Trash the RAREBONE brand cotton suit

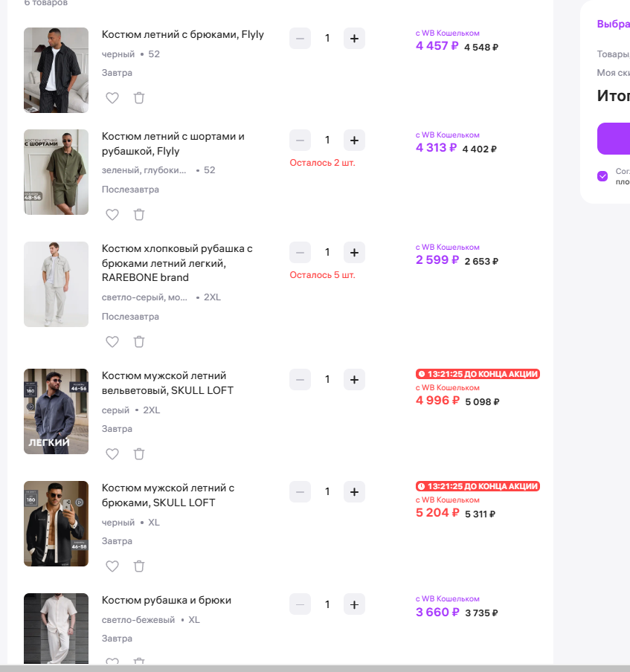(139, 342)
